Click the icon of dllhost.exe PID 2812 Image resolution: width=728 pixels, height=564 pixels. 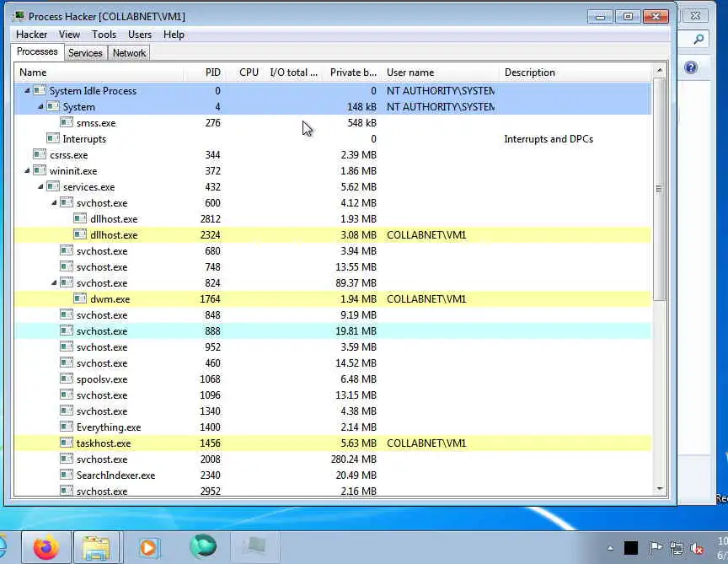pyautogui.click(x=80, y=218)
